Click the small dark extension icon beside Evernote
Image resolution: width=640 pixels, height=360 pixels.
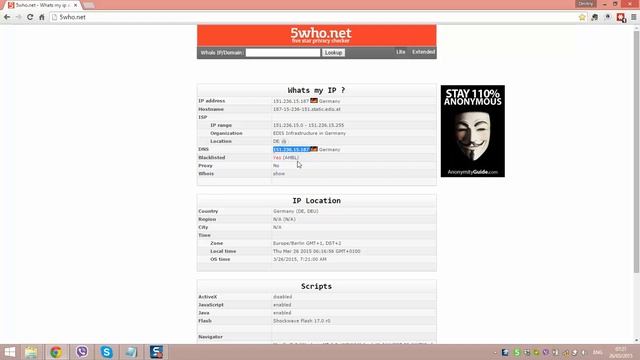coord(608,17)
